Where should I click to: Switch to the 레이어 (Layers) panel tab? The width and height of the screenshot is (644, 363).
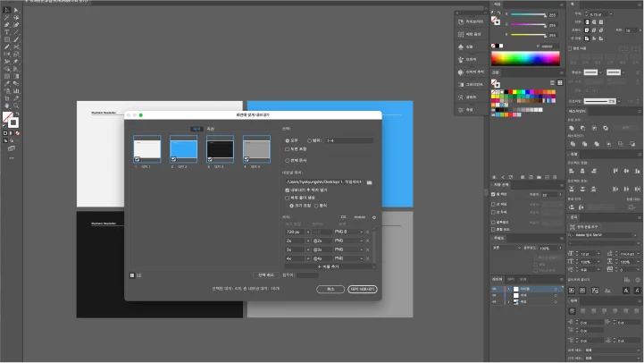(x=497, y=279)
